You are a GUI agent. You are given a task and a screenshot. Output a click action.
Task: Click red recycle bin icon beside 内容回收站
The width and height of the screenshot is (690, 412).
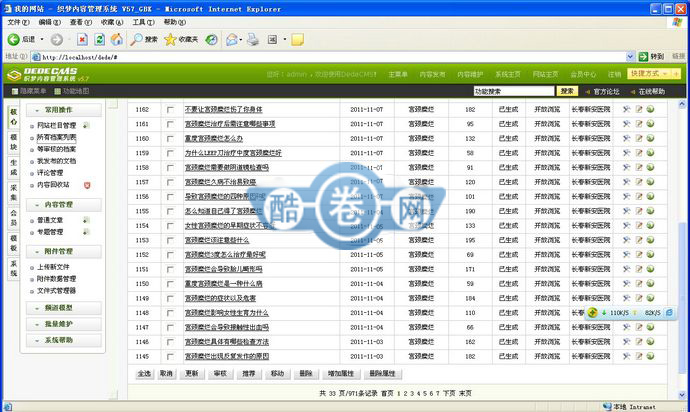tap(87, 185)
